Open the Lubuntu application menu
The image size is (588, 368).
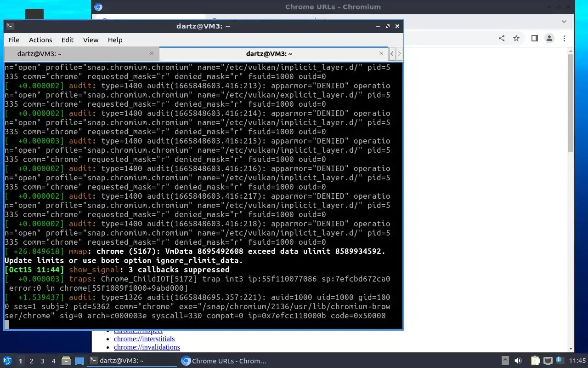pyautogui.click(x=7, y=361)
